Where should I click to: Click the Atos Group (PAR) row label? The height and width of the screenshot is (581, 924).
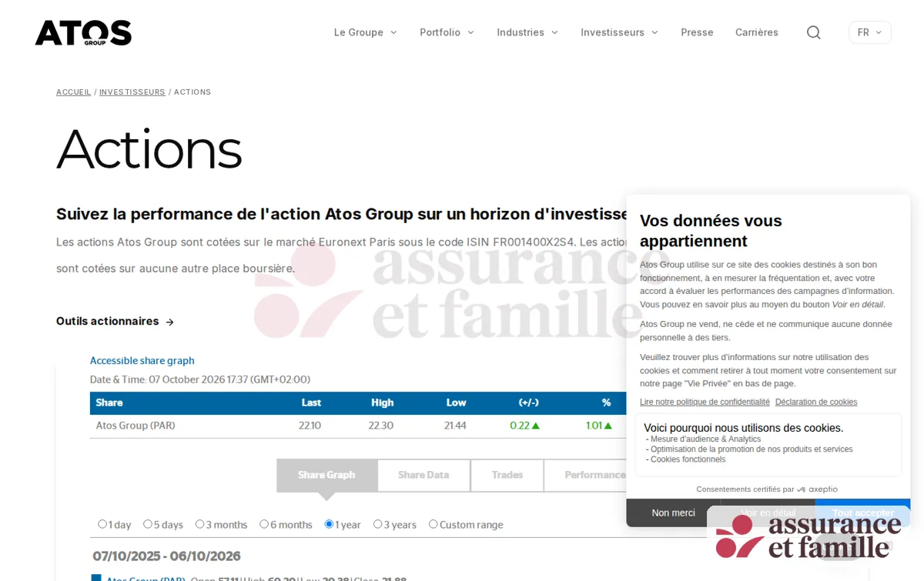[136, 426]
